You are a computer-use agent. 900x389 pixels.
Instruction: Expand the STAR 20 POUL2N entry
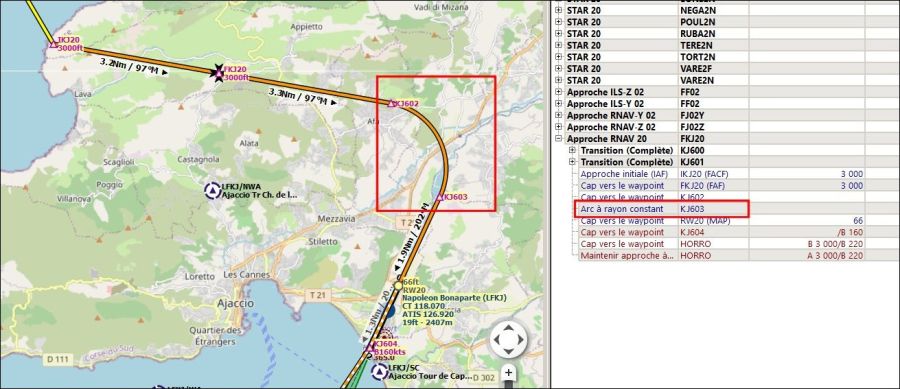[x=558, y=22]
